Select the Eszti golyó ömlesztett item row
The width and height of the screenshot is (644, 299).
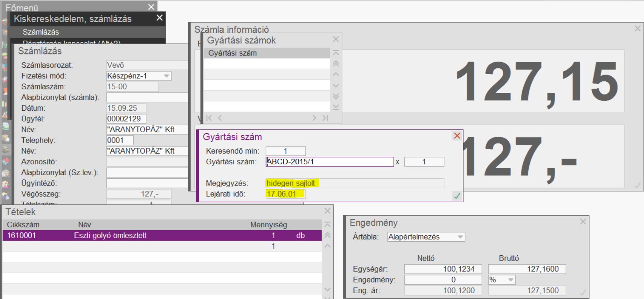[162, 235]
